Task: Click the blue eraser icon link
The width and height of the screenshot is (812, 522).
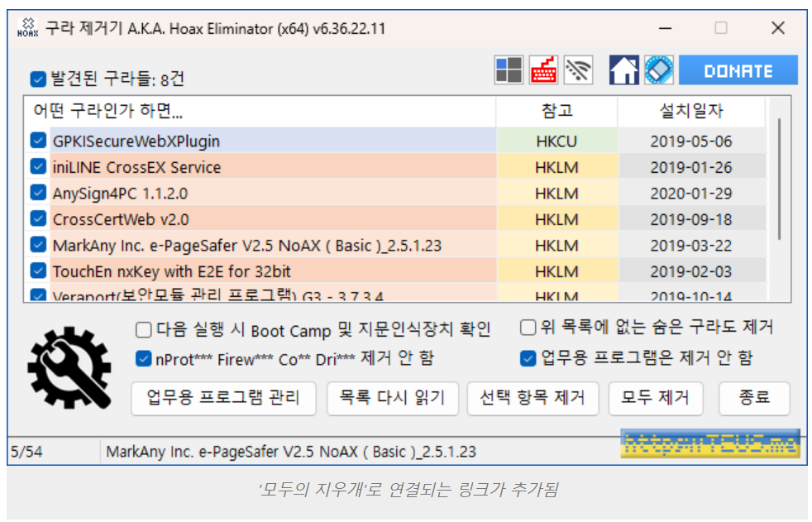Action: coord(659,70)
